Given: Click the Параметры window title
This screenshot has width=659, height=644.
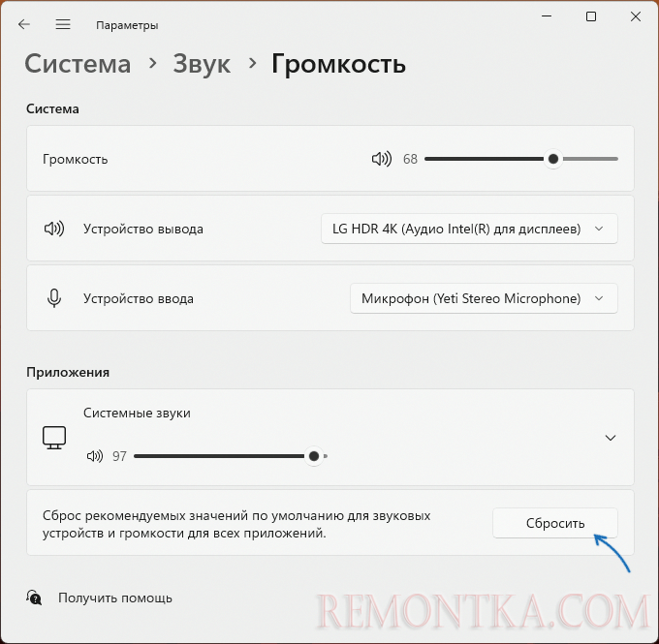Looking at the screenshot, I should pyautogui.click(x=127, y=25).
